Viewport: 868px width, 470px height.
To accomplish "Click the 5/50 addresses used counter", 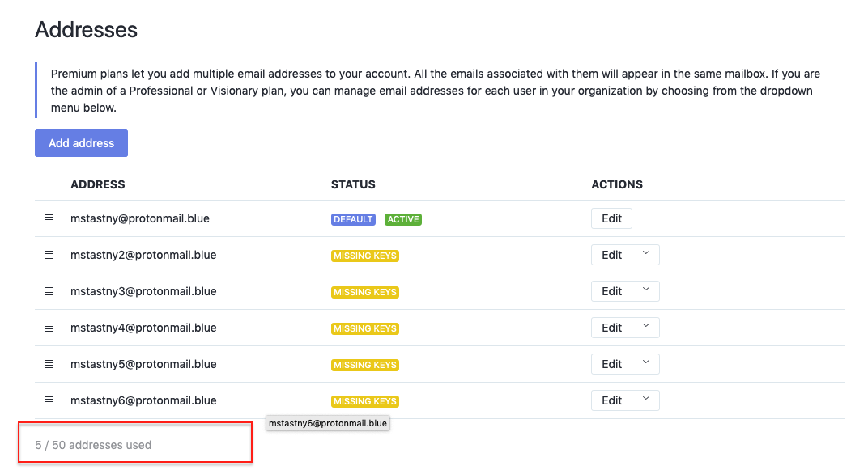I will tap(93, 444).
